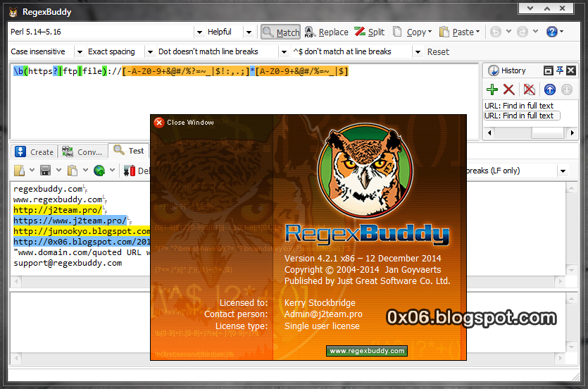
Task: Maximize the RegexBuddy window
Action: tap(547, 8)
